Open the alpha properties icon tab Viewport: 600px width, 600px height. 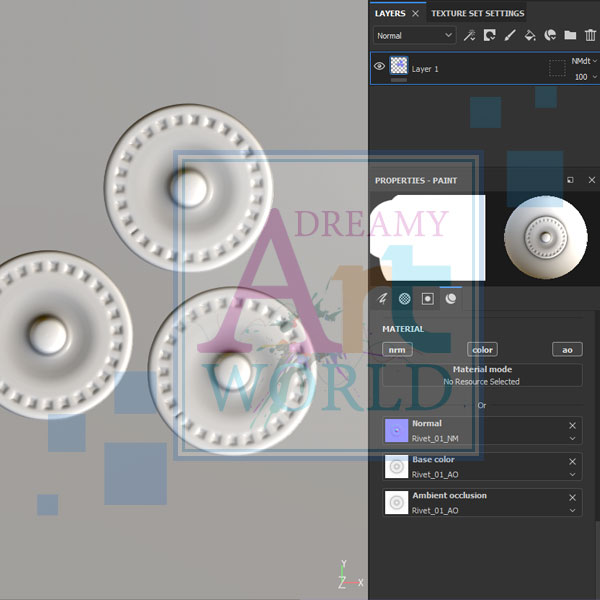pyautogui.click(x=405, y=298)
